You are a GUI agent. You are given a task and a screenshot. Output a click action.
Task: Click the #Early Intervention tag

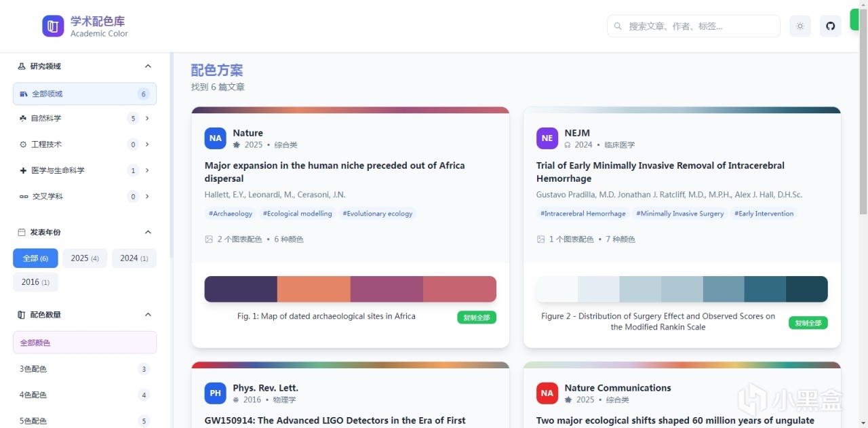[x=764, y=214]
